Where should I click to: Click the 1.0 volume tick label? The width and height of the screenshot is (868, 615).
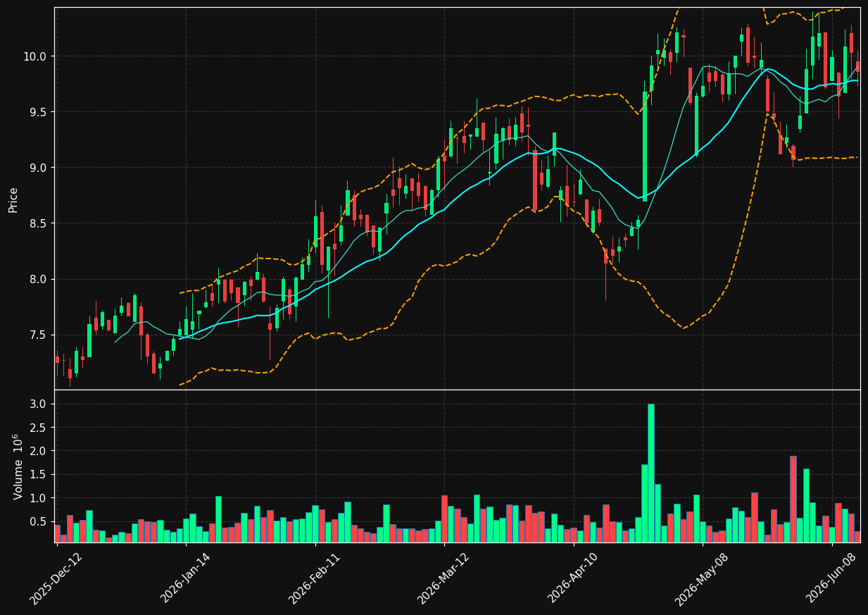tap(37, 498)
